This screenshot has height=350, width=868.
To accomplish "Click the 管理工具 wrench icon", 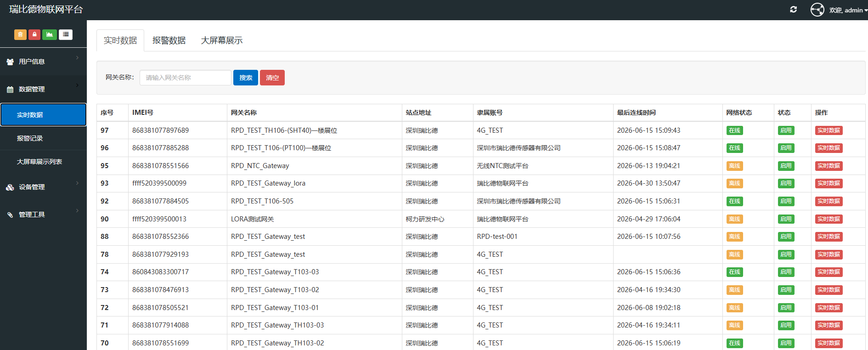I will tap(10, 215).
